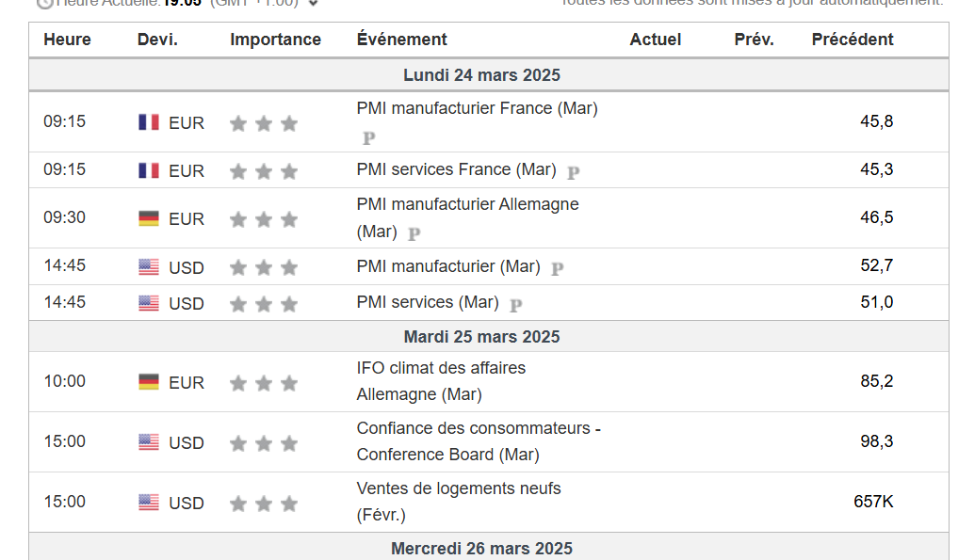Sort by the Heure column header
958x560 pixels.
(67, 40)
